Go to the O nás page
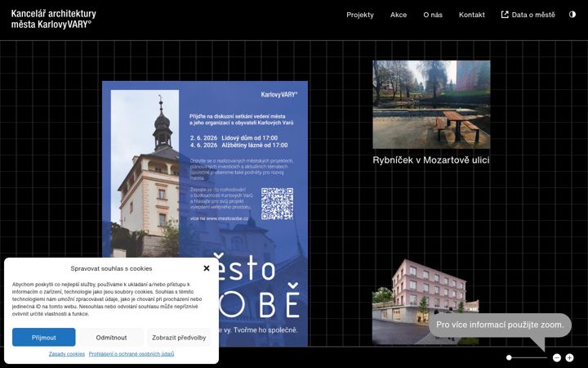The image size is (588, 368). (433, 15)
